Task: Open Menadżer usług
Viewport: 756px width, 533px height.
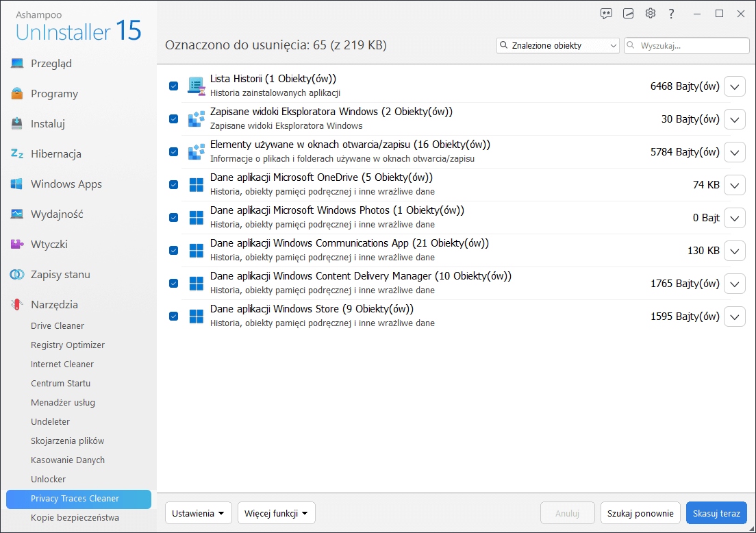Action: [x=63, y=402]
